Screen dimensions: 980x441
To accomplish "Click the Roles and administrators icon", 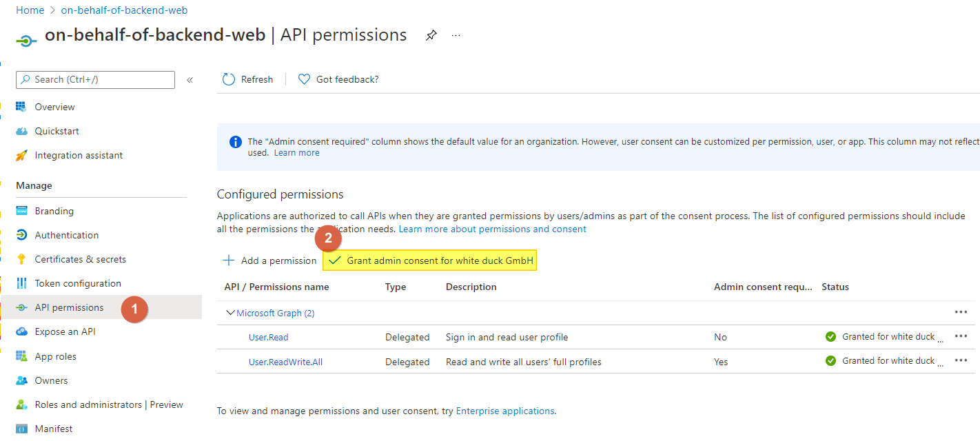I will coord(21,404).
